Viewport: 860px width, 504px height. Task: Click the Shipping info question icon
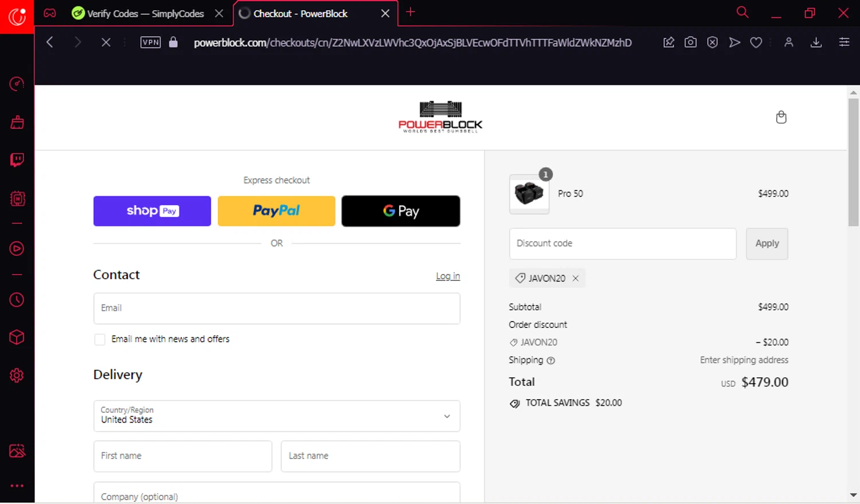[551, 361]
